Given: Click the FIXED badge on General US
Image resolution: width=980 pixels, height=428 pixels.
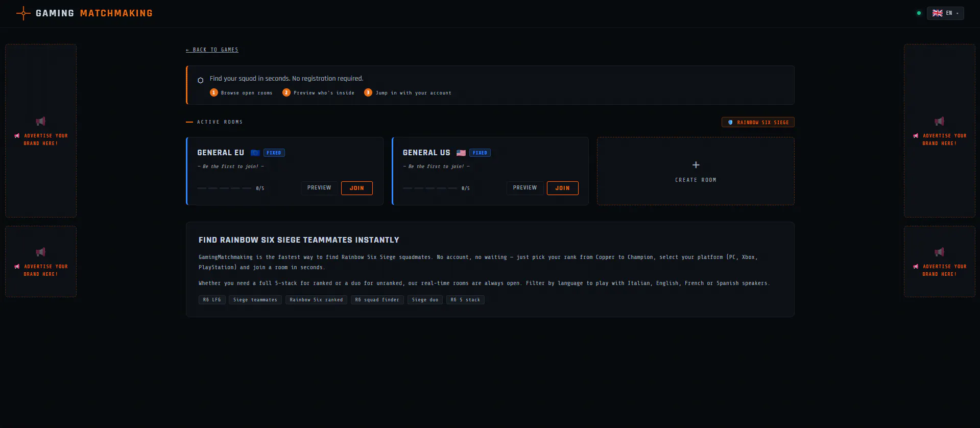Looking at the screenshot, I should click(x=480, y=153).
